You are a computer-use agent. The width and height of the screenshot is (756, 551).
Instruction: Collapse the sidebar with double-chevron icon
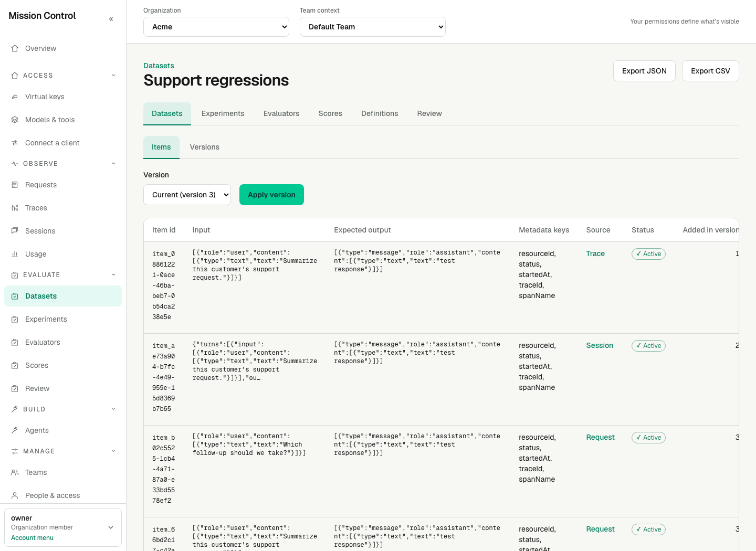tap(111, 19)
